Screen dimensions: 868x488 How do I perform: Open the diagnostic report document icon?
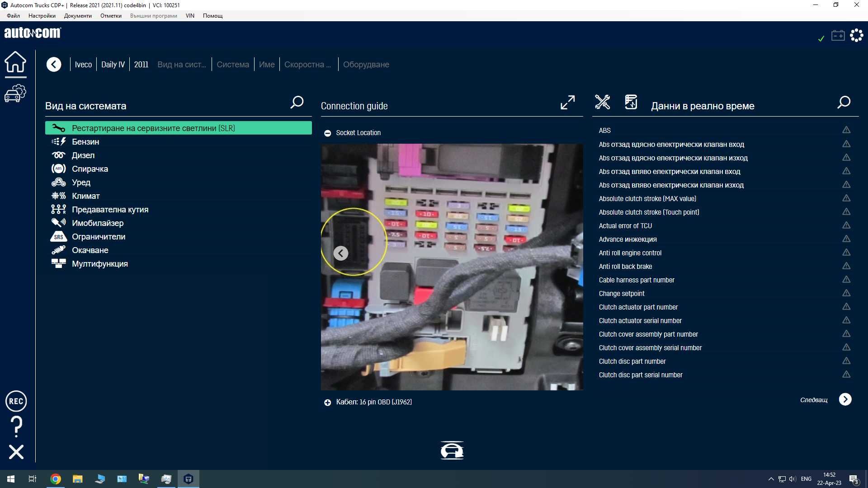[x=631, y=102]
